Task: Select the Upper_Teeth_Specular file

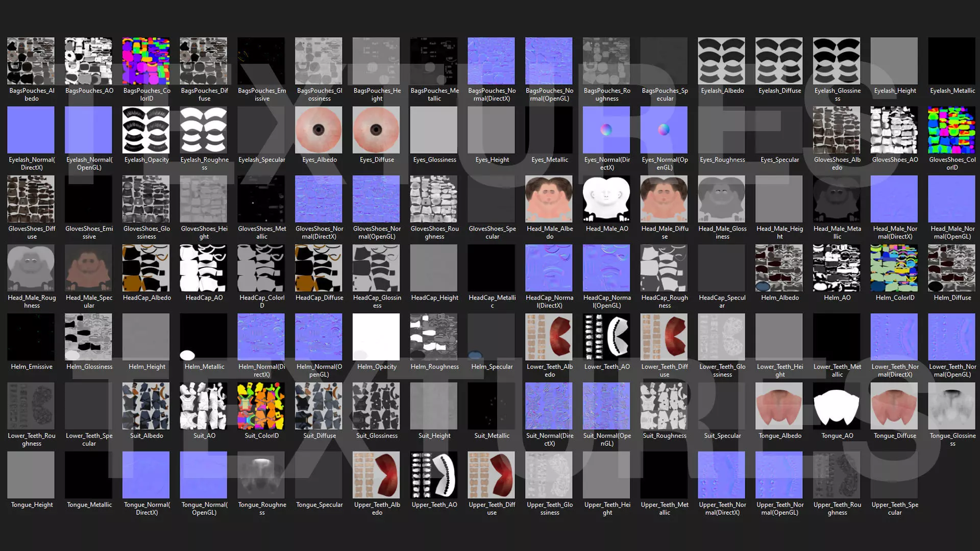Action: point(894,475)
